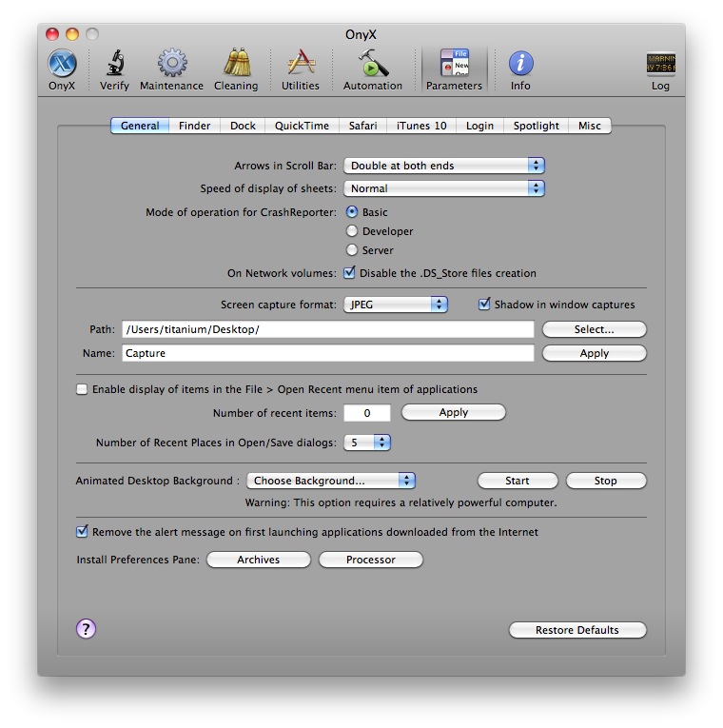723x728 pixels.
Task: Start the animated desktop background
Action: tap(518, 481)
